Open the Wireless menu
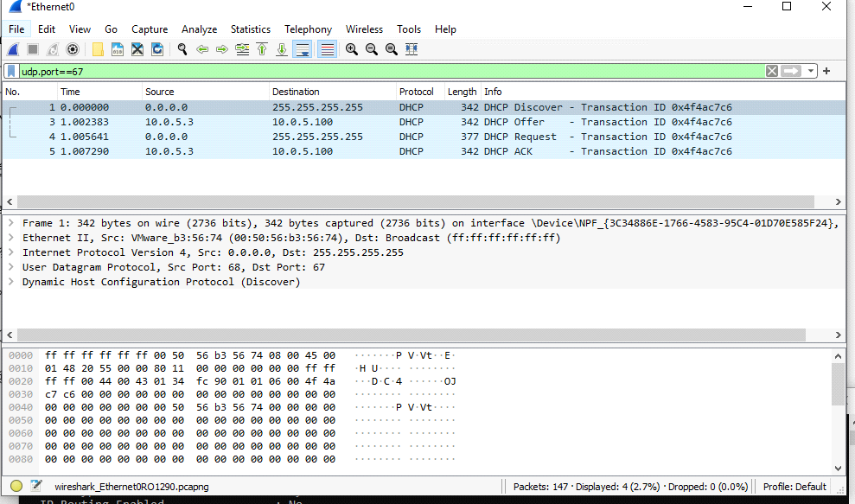The width and height of the screenshot is (855, 504). coord(364,29)
